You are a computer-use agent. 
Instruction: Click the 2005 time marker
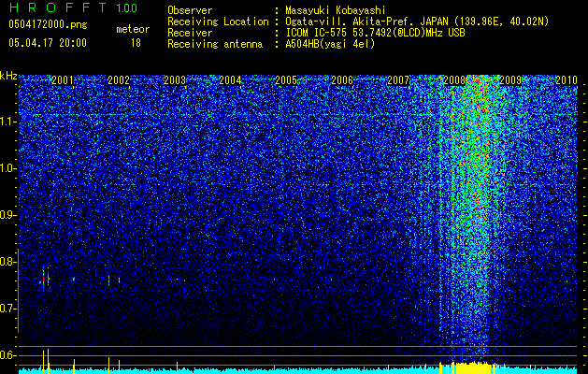[x=286, y=80]
